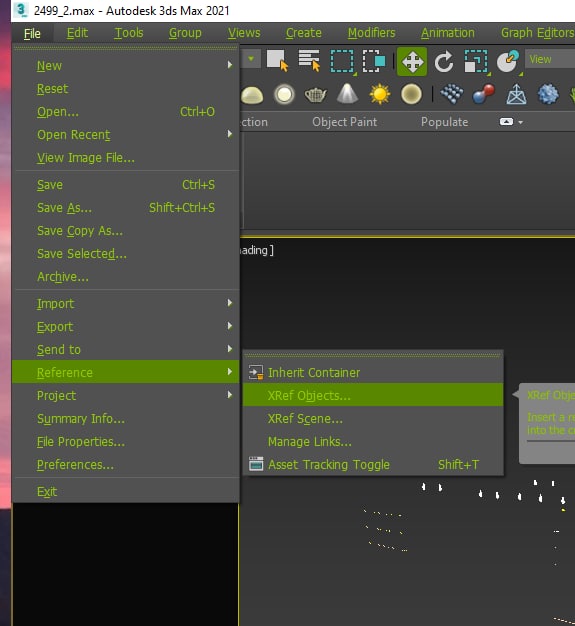Viewport: 575px width, 626px height.
Task: Choose Save in File menu
Action: click(x=126, y=185)
